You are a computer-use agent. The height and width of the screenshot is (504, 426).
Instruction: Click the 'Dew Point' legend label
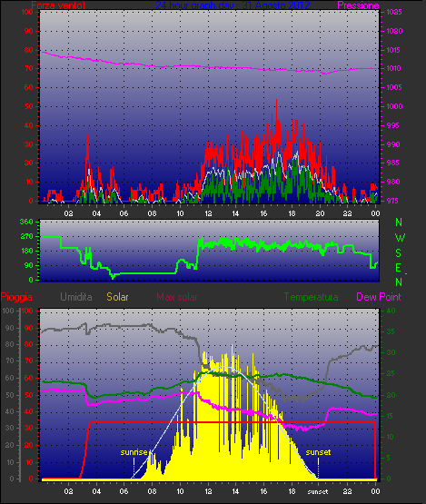379,297
